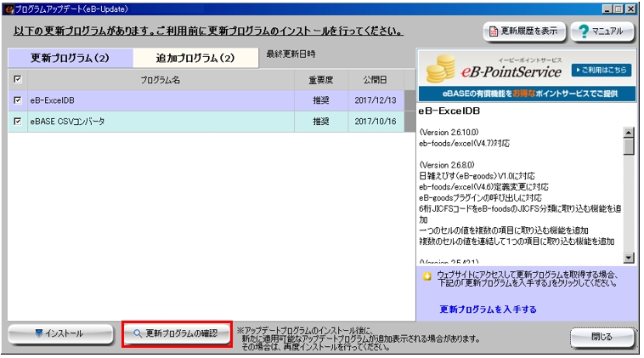Toggle the select-all checkbox in table header
Image resolution: width=644 pixels, height=358 pixels.
pyautogui.click(x=18, y=79)
